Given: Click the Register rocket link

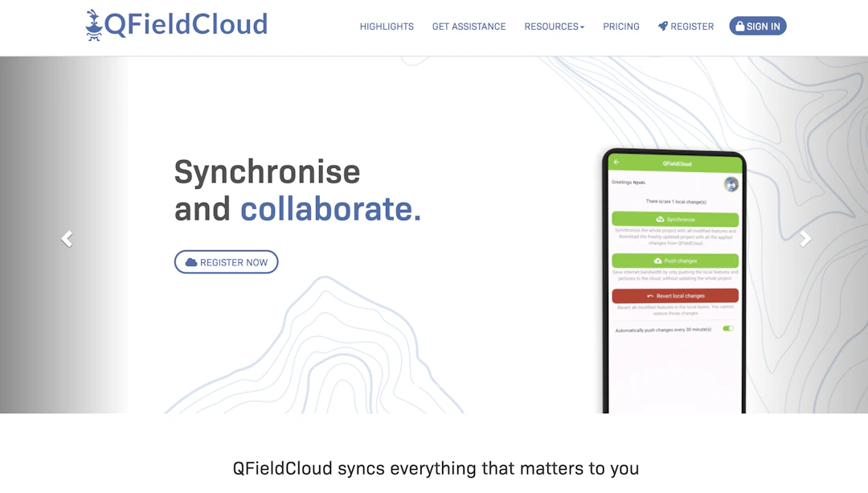Looking at the screenshot, I should point(686,27).
